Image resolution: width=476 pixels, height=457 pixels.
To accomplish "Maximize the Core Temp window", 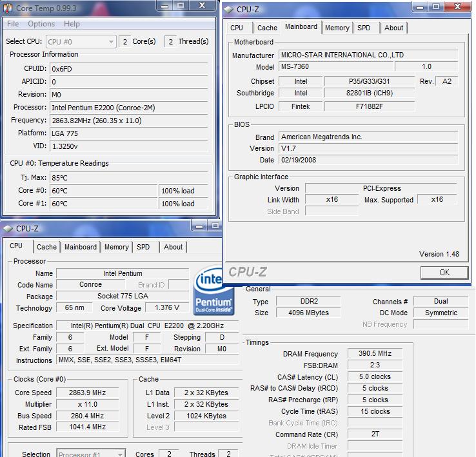I will (181, 6).
